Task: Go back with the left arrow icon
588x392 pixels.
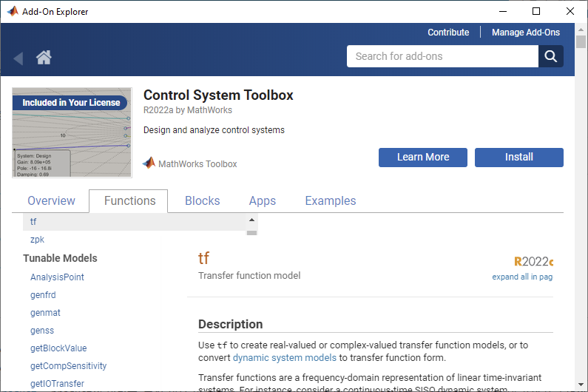Action: 18,58
